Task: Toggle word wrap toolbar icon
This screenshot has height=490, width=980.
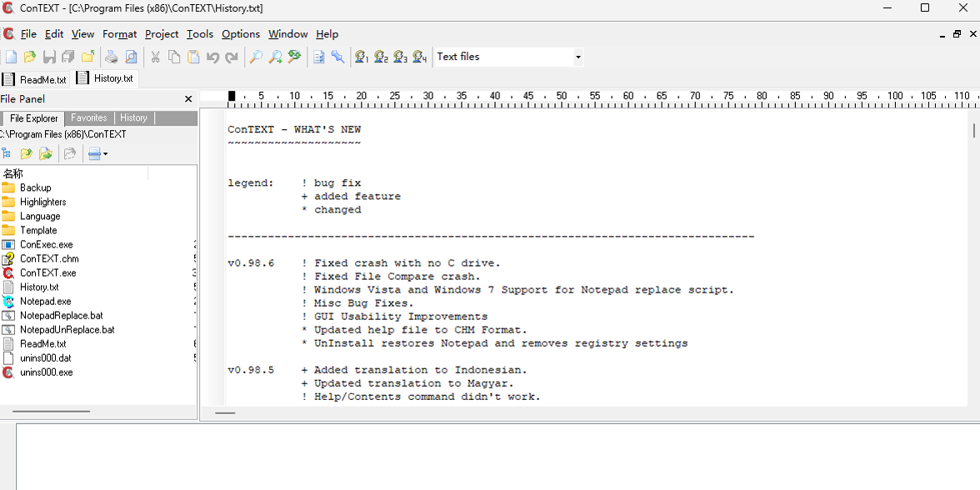Action: (318, 57)
